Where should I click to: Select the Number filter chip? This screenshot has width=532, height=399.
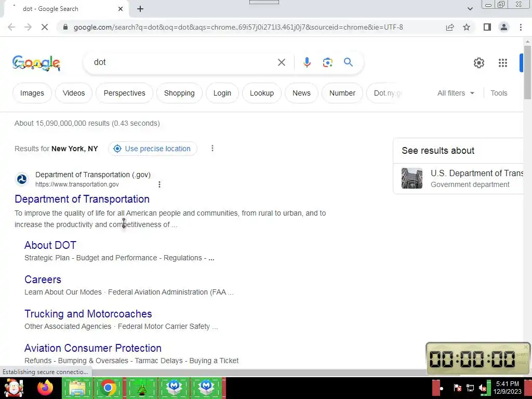tap(342, 93)
